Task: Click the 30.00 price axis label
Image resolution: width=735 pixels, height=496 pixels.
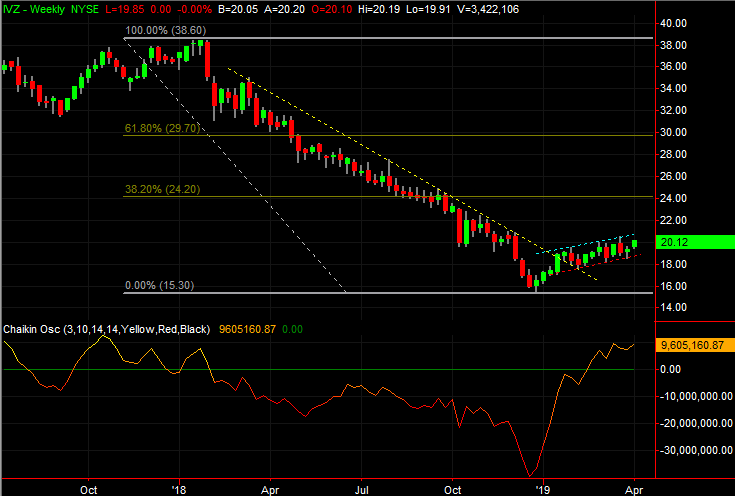Action: (x=673, y=132)
